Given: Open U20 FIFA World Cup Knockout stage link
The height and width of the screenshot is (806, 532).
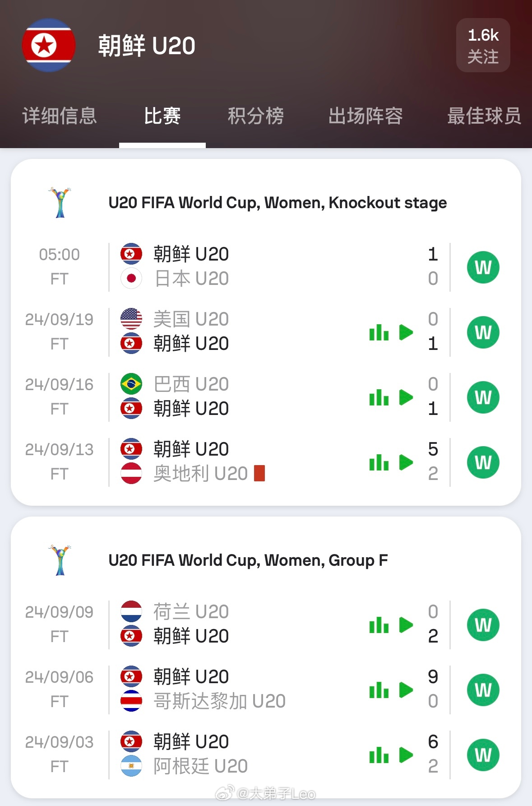Looking at the screenshot, I should click(278, 203).
